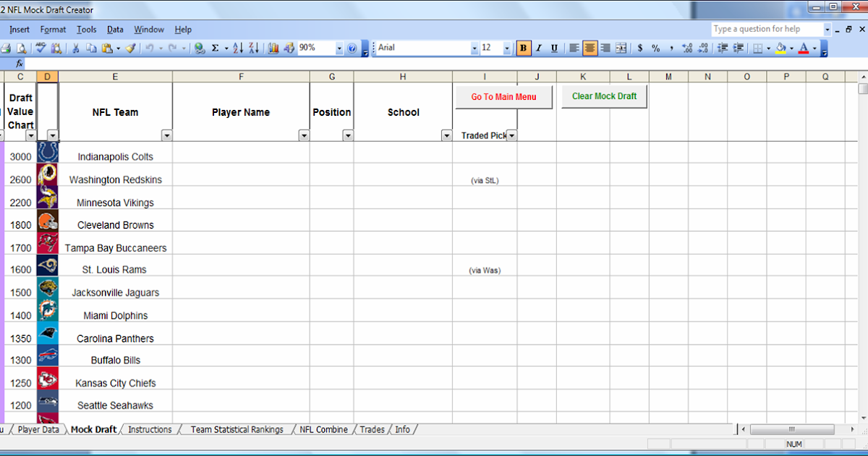
Task: Decrease decimal places
Action: tap(702, 48)
